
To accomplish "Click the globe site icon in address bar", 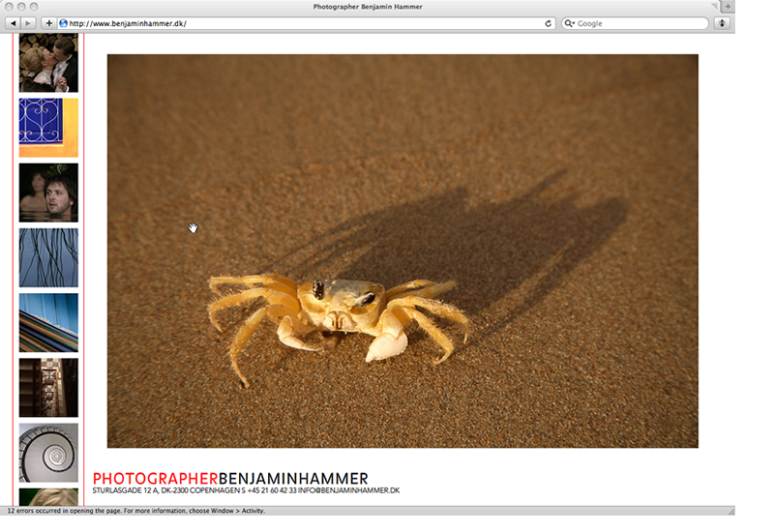I will coord(64,23).
